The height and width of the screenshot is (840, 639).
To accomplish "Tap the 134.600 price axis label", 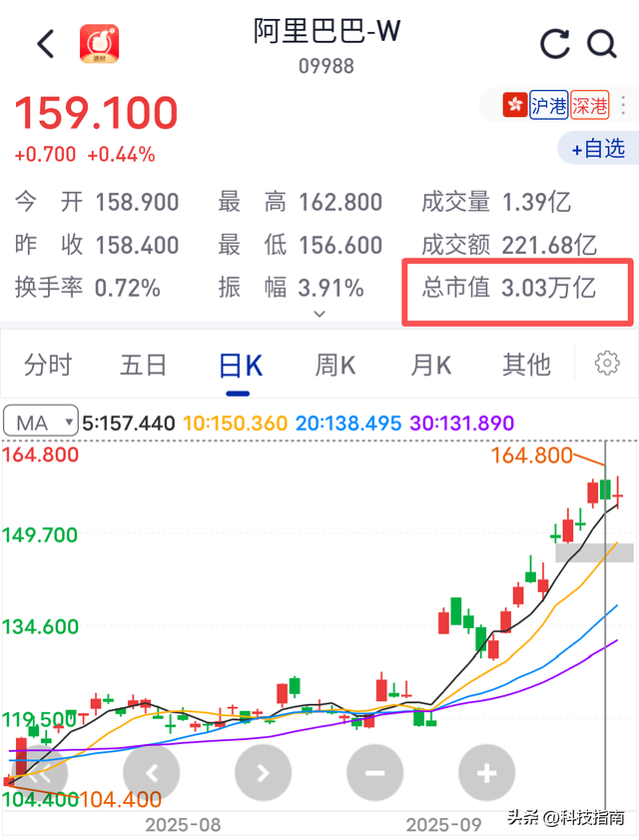I will pos(40,626).
